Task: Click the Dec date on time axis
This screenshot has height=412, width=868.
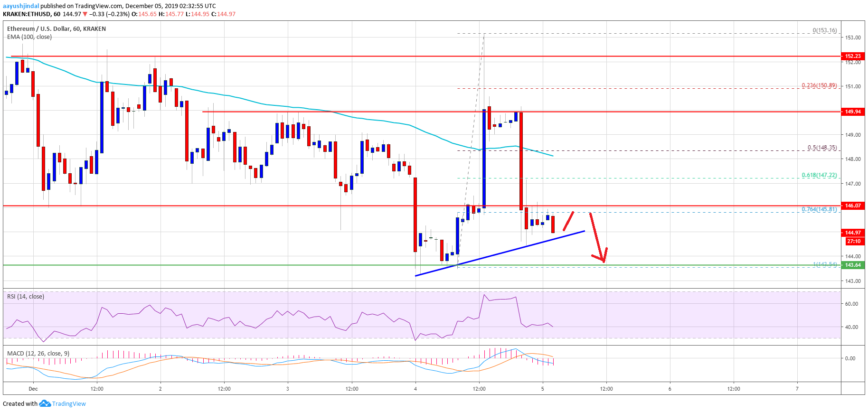Action: (x=33, y=389)
